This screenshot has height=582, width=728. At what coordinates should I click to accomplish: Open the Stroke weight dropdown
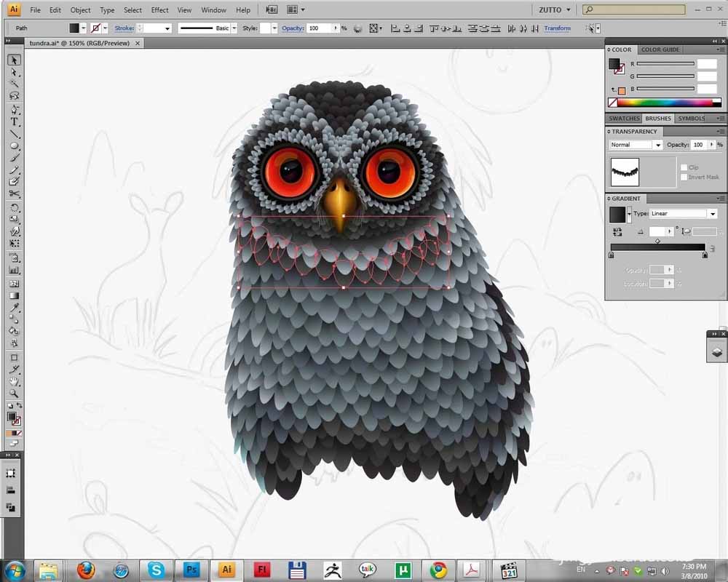pos(167,28)
